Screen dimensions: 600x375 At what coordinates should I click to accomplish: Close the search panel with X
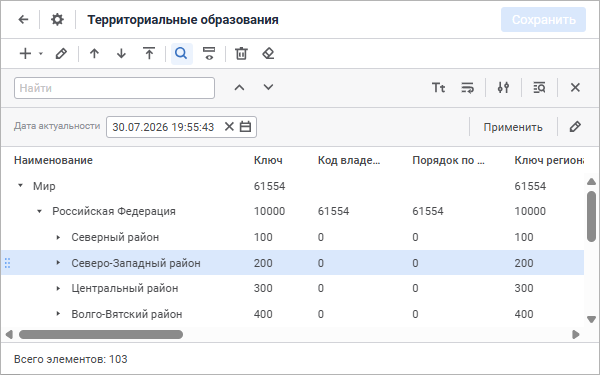[x=575, y=88]
